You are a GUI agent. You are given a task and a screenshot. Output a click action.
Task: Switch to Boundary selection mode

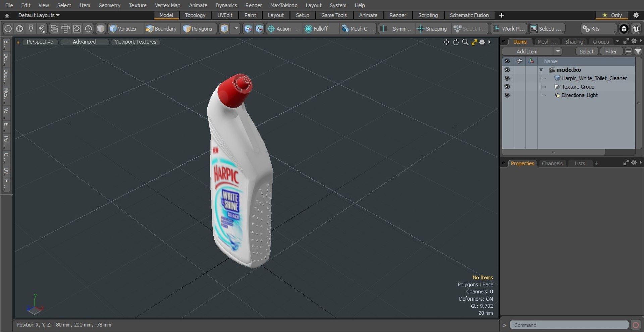click(x=161, y=29)
